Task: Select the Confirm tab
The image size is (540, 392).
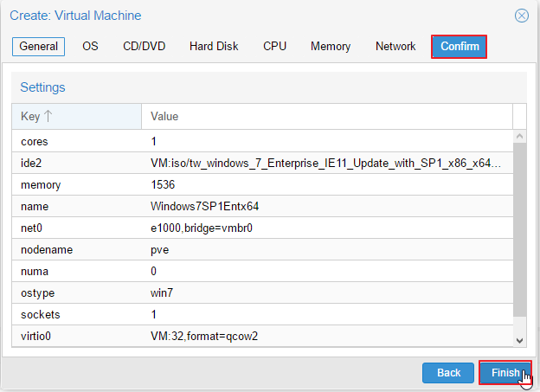Action: coord(459,47)
